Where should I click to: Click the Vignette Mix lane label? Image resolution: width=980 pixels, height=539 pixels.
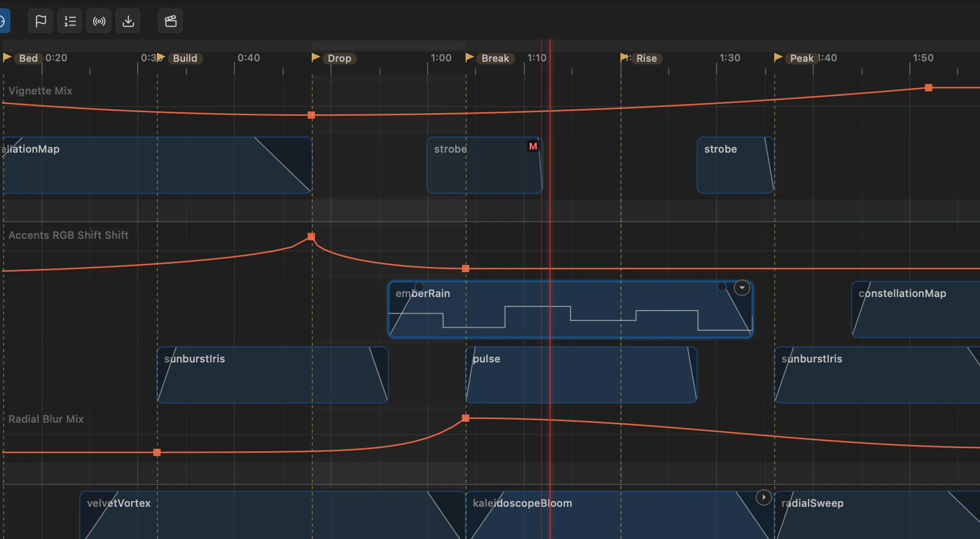click(41, 91)
